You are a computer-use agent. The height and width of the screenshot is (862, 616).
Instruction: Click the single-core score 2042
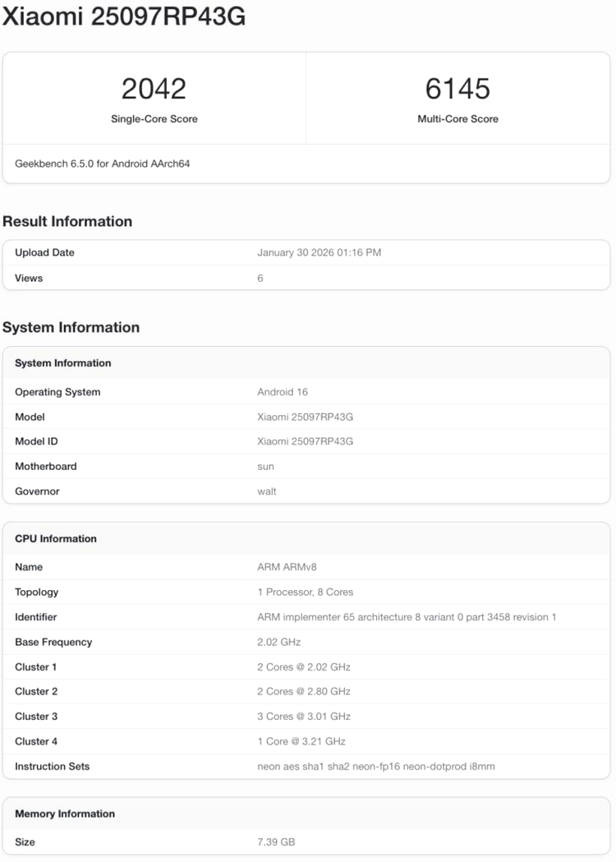pos(154,89)
